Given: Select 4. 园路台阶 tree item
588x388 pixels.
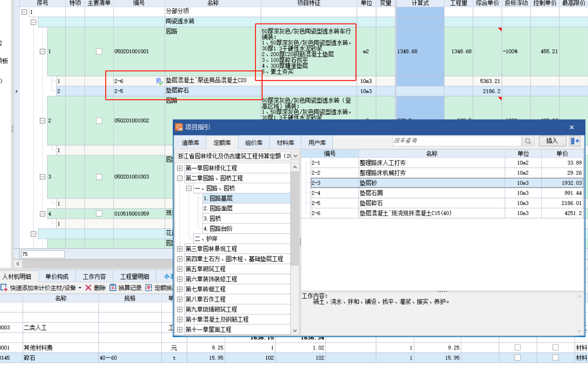Looking at the screenshot, I should [x=246, y=229].
